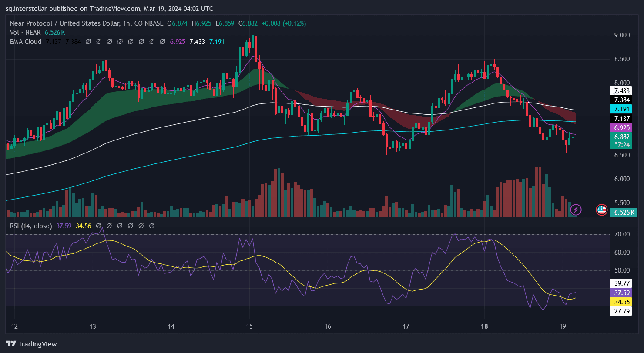
Task: Click the US flag icon
Action: click(x=602, y=210)
